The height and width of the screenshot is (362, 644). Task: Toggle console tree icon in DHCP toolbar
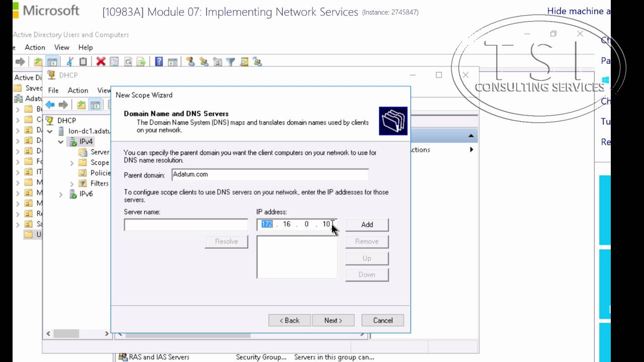[95, 105]
